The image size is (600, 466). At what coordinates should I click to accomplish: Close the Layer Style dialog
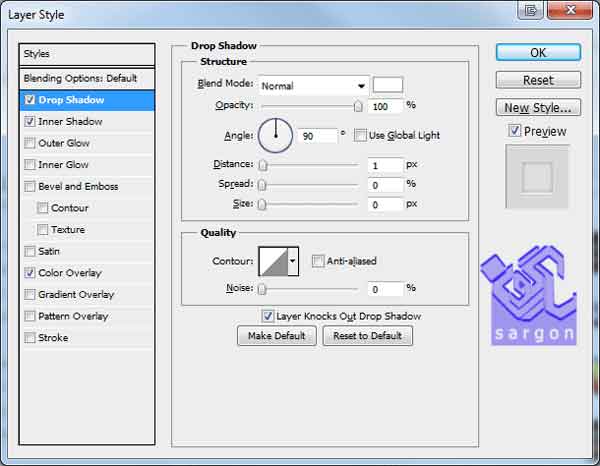click(570, 10)
